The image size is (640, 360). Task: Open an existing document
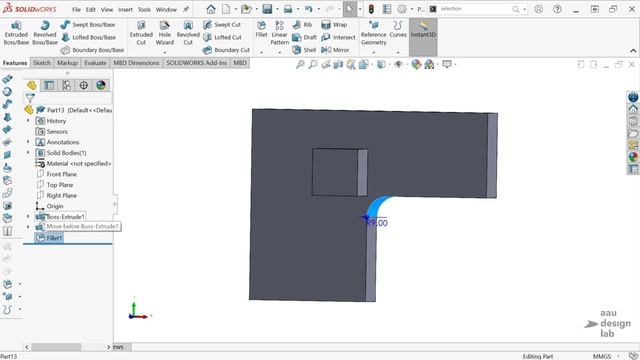tap(246, 9)
